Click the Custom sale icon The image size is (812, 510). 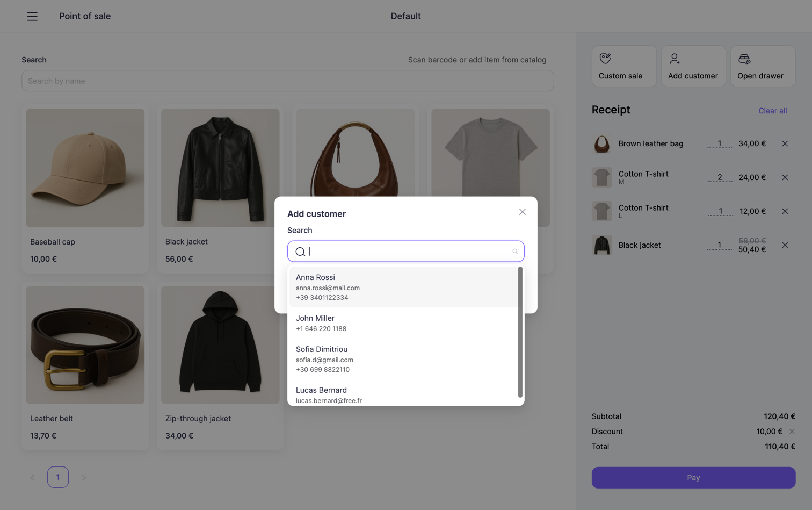point(606,58)
